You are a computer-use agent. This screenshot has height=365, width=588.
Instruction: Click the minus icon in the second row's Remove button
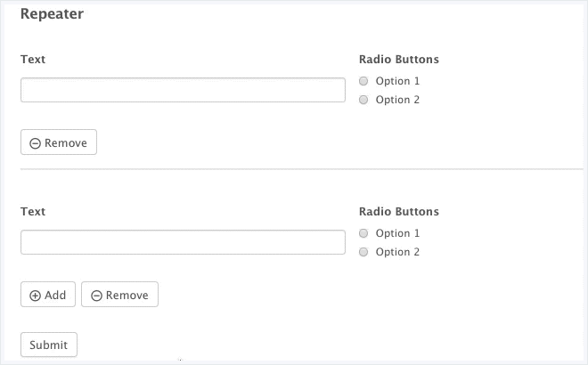pyautogui.click(x=96, y=296)
